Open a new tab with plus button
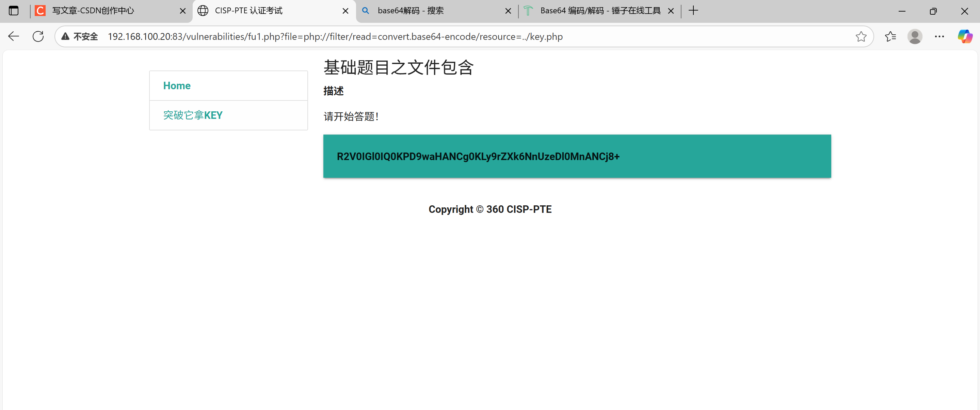The image size is (980, 410). tap(693, 11)
